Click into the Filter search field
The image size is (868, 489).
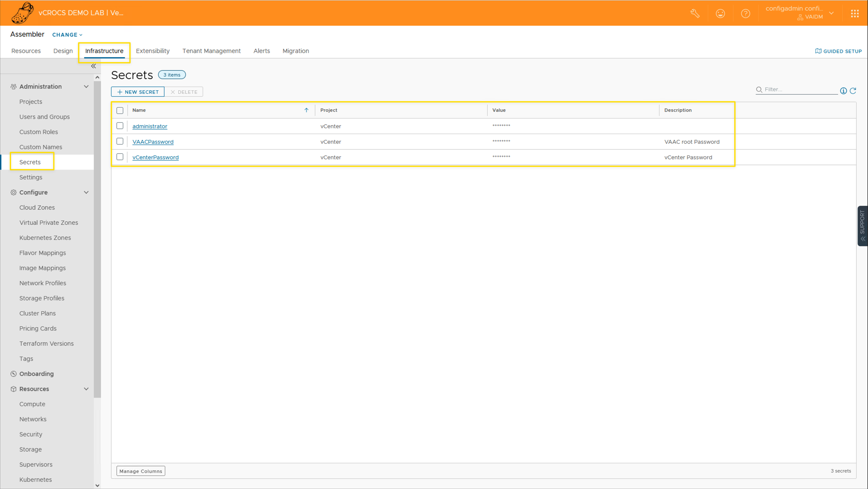[x=799, y=89]
